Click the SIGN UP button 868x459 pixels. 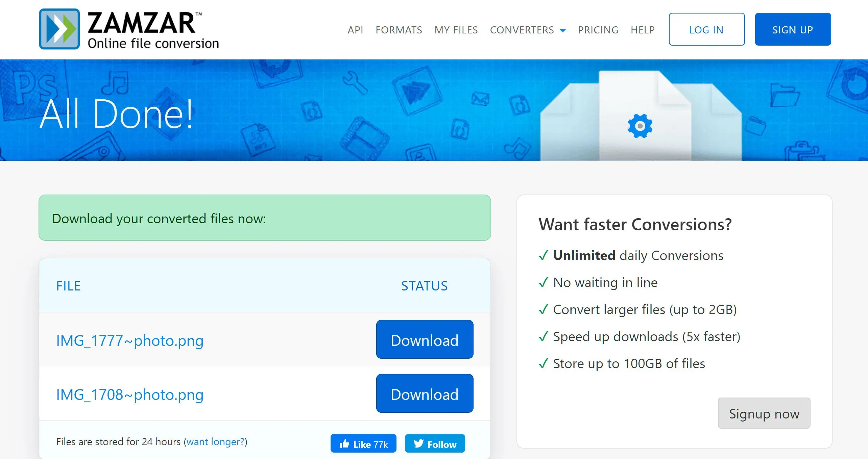pos(793,29)
